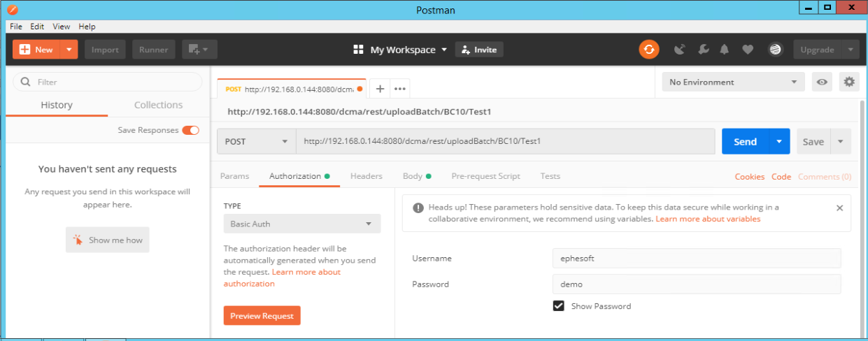Open settings via the wrench icon

coord(703,50)
